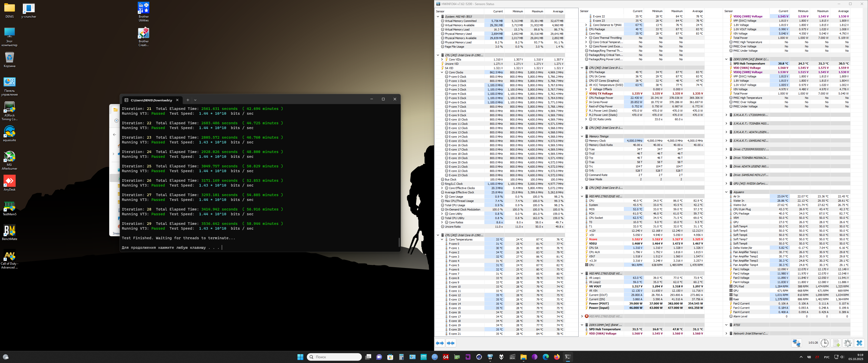Open new terminal tab with plus button
Image resolution: width=868 pixels, height=363 pixels.
tap(188, 100)
